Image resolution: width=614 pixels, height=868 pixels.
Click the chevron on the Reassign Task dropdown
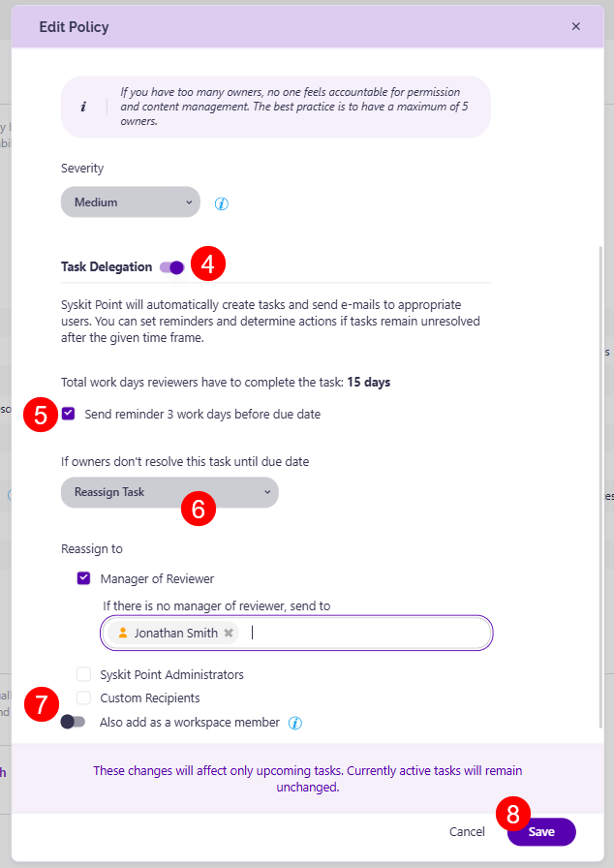pyautogui.click(x=265, y=492)
